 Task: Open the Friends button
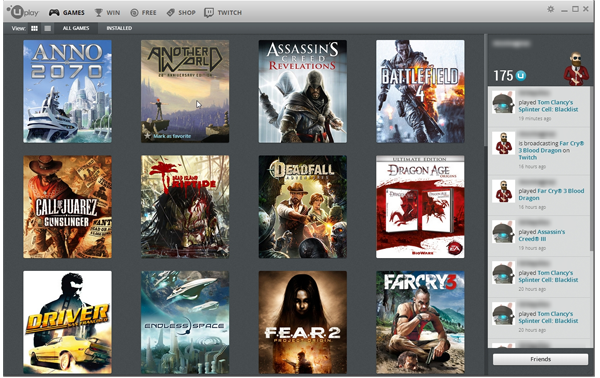(540, 359)
